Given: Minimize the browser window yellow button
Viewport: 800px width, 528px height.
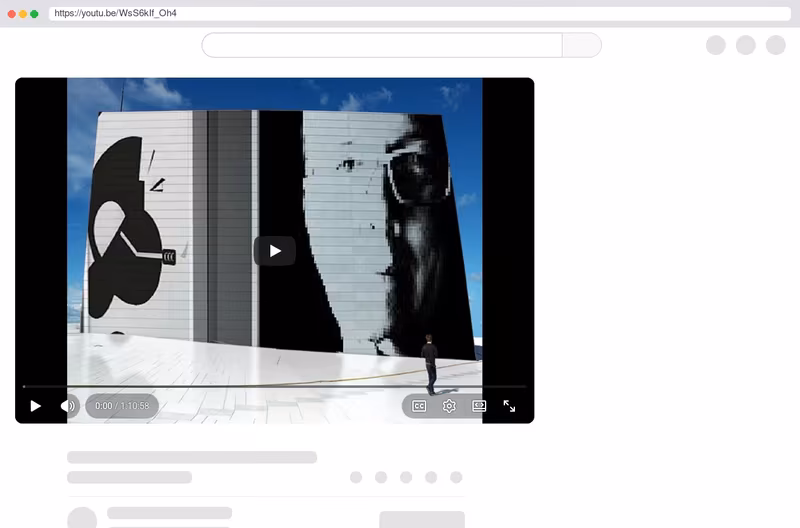Looking at the screenshot, I should tap(23, 14).
